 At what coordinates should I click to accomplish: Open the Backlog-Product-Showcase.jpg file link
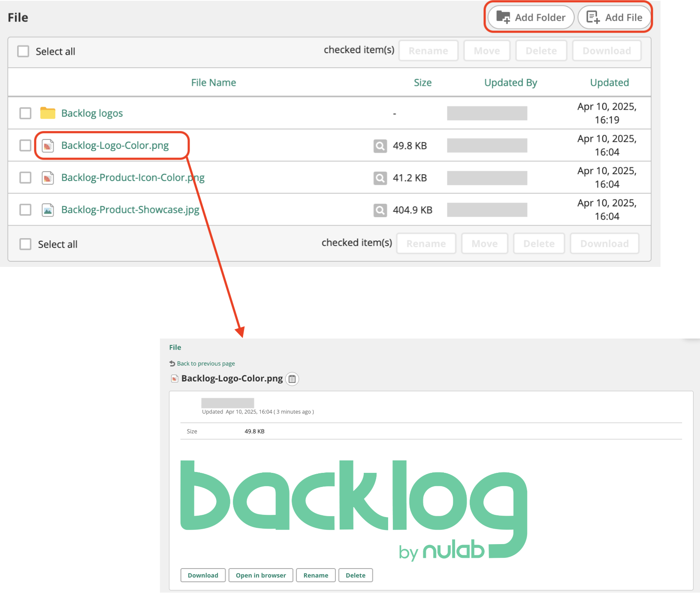(130, 210)
